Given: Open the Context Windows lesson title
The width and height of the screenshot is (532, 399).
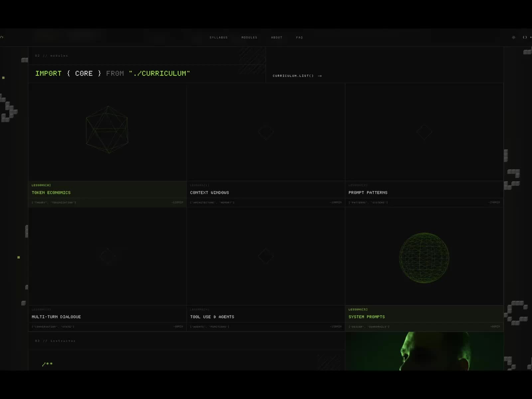Looking at the screenshot, I should [x=209, y=193].
